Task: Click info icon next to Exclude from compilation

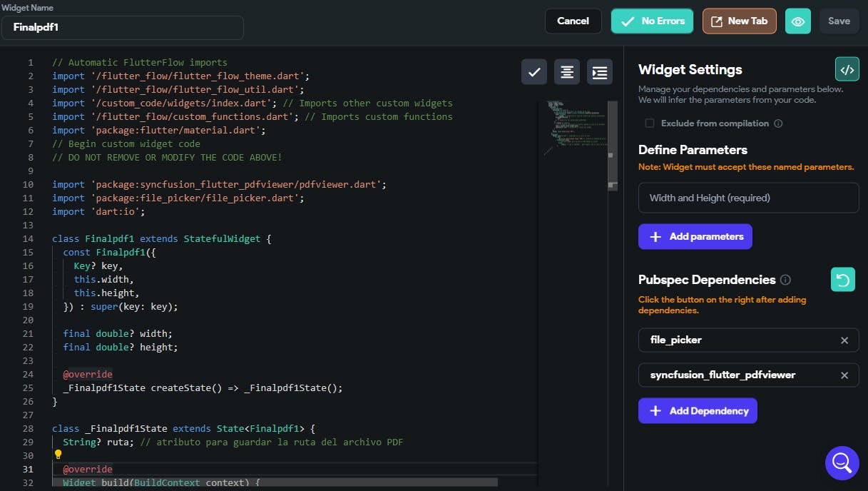Action: click(778, 123)
